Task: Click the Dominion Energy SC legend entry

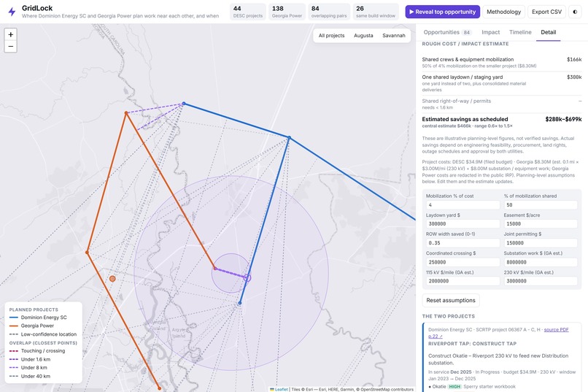Action: [38, 318]
